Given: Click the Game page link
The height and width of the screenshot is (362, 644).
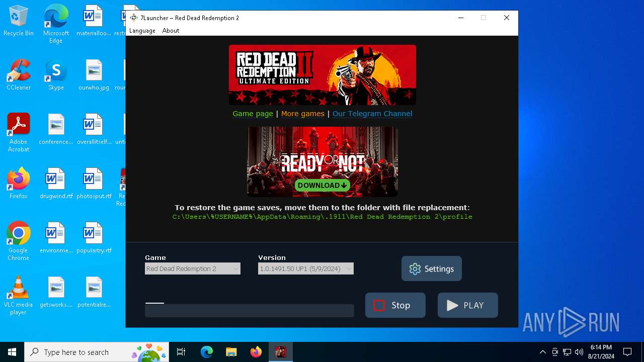Looking at the screenshot, I should (x=253, y=114).
